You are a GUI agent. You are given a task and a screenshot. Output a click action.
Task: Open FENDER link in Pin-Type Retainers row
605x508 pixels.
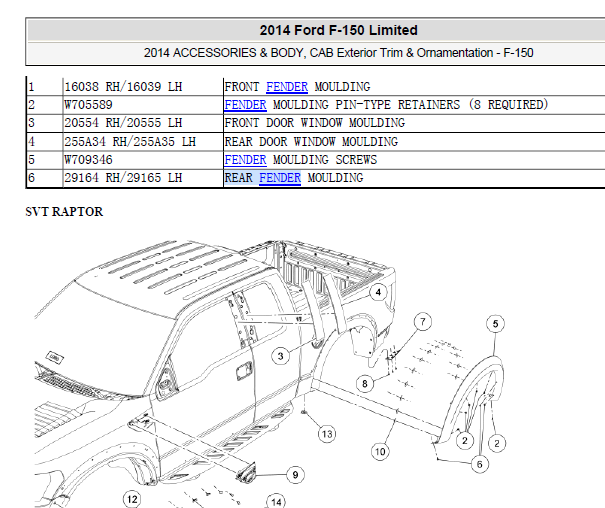click(x=245, y=105)
